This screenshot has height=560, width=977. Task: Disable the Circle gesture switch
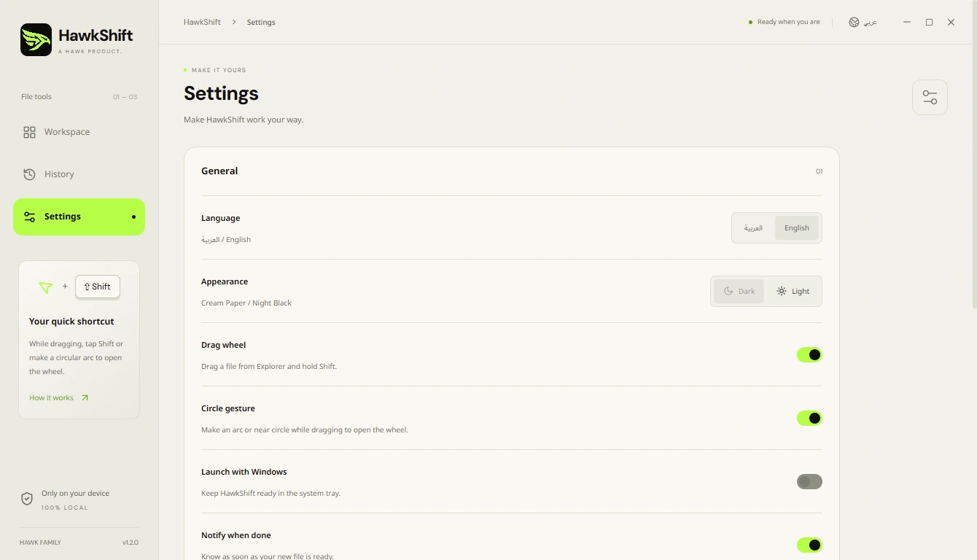[809, 419]
